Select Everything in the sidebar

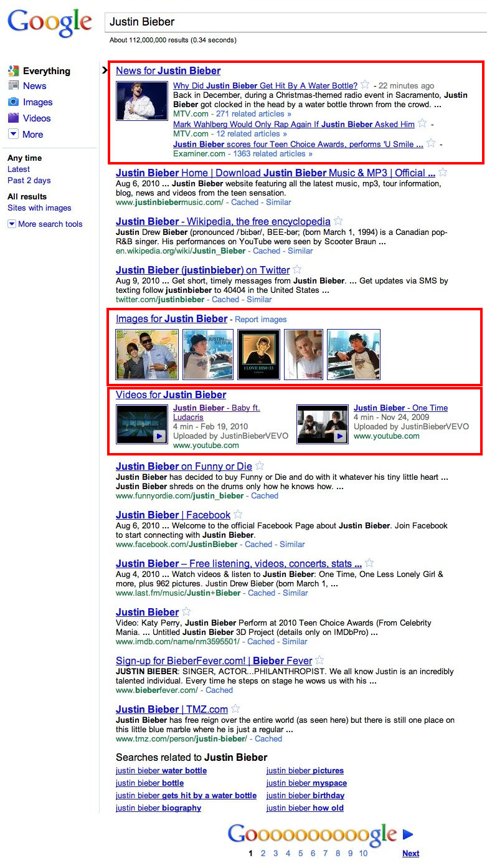[47, 71]
